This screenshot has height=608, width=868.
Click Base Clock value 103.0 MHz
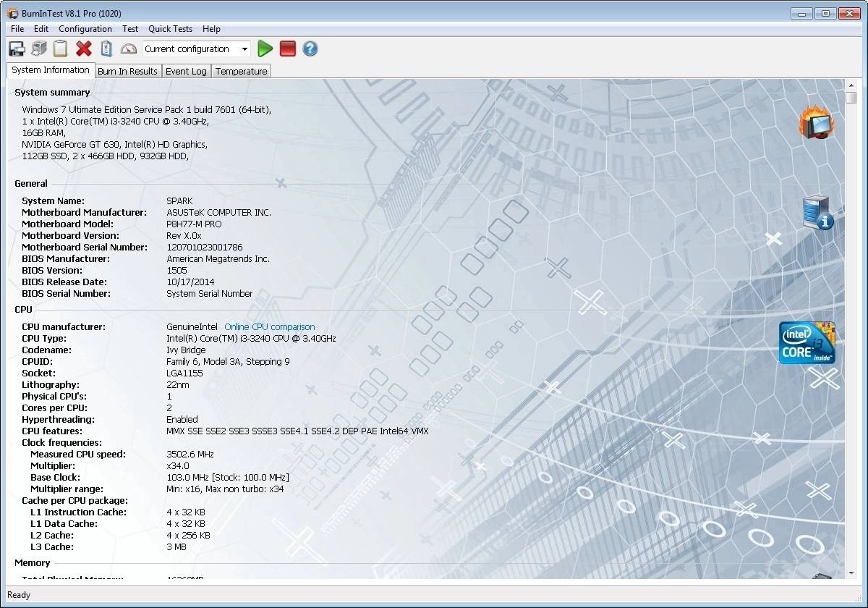[228, 478]
